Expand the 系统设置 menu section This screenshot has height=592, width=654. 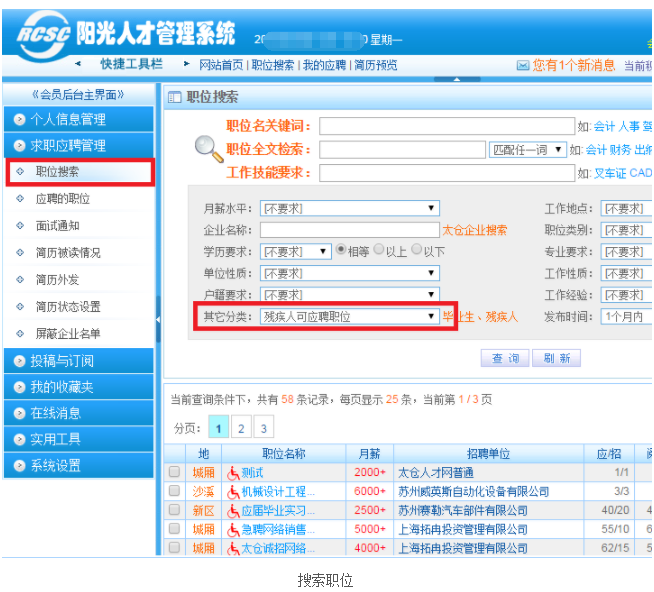(78, 466)
